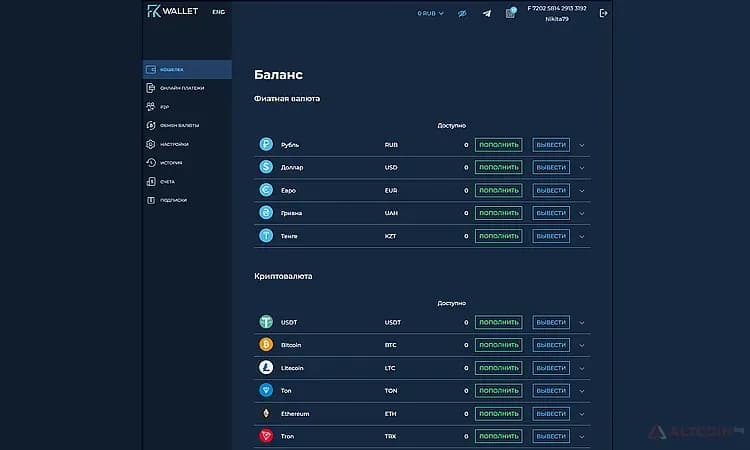Open notifications icon in header
This screenshot has width=750, height=450.
[x=510, y=13]
